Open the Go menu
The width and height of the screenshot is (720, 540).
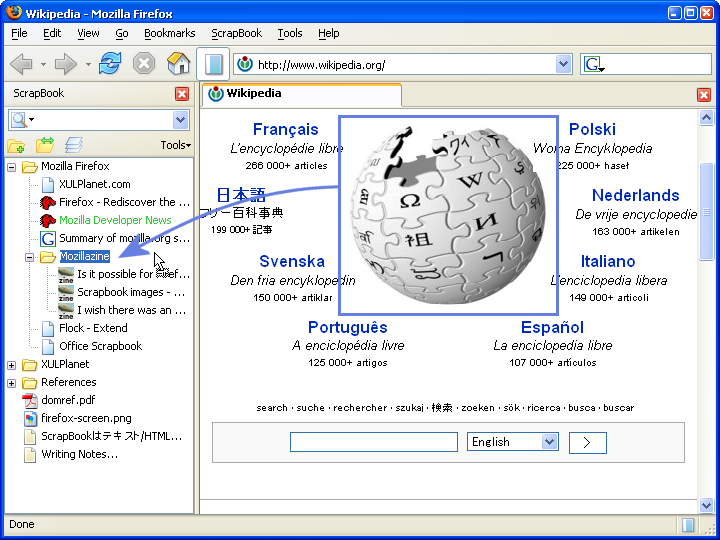122,34
